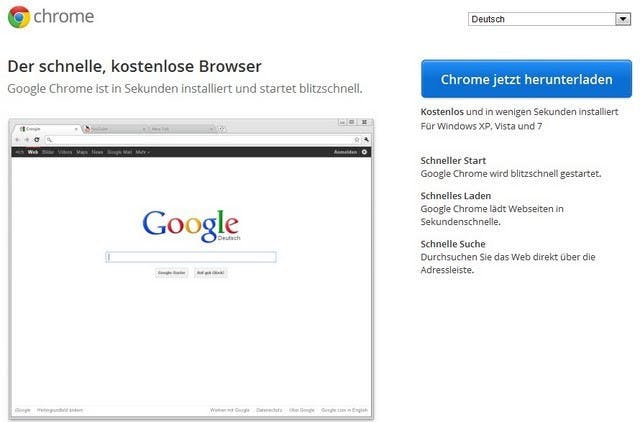Click the word Kostenlos below the download button
Screen dimensions: 640x422
(x=442, y=111)
